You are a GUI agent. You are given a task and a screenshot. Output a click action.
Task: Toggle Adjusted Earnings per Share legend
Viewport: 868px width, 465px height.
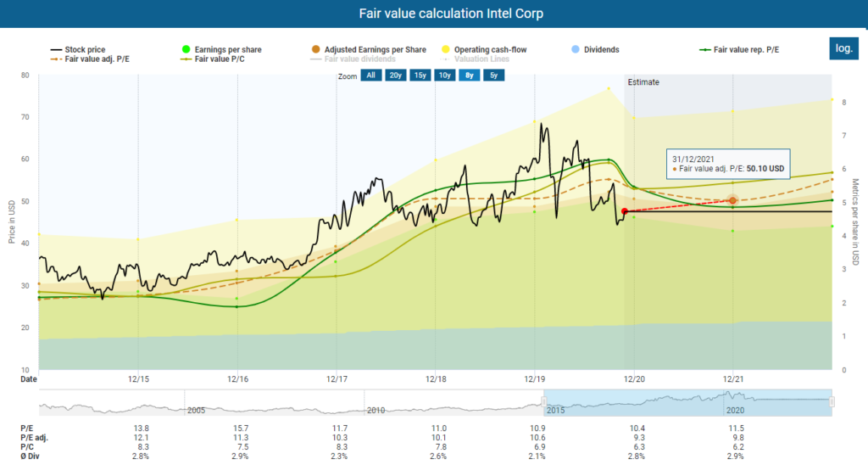point(369,49)
